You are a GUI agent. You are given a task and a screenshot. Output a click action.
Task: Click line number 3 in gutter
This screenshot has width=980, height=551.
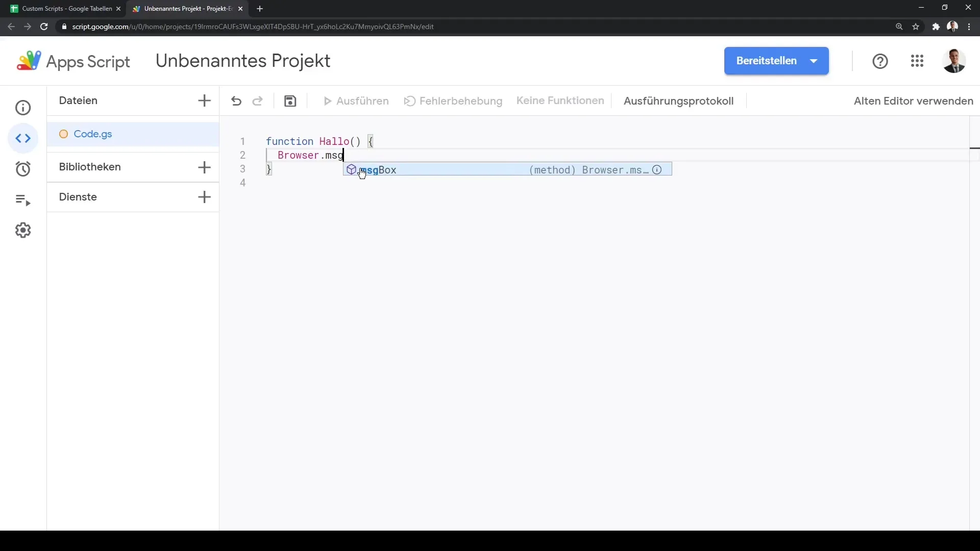[x=243, y=169]
